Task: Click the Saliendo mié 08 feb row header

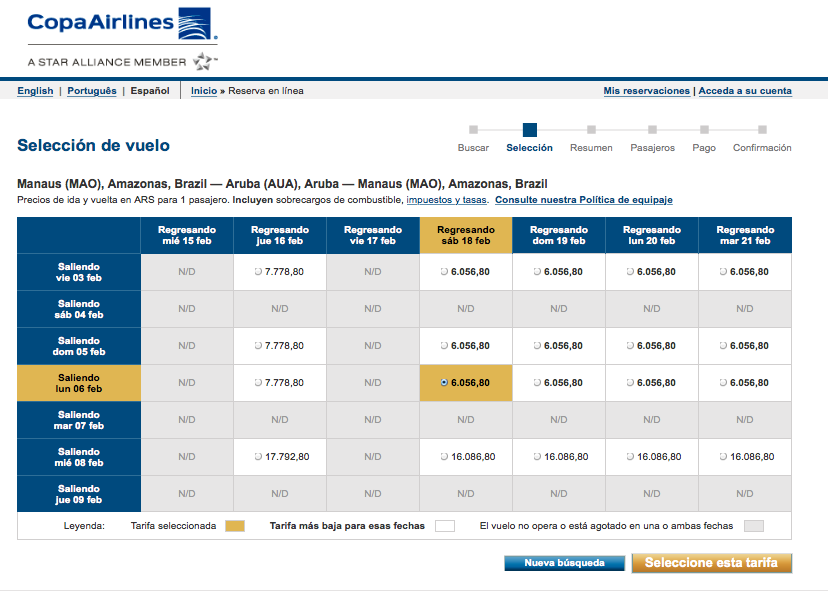Action: [x=79, y=457]
